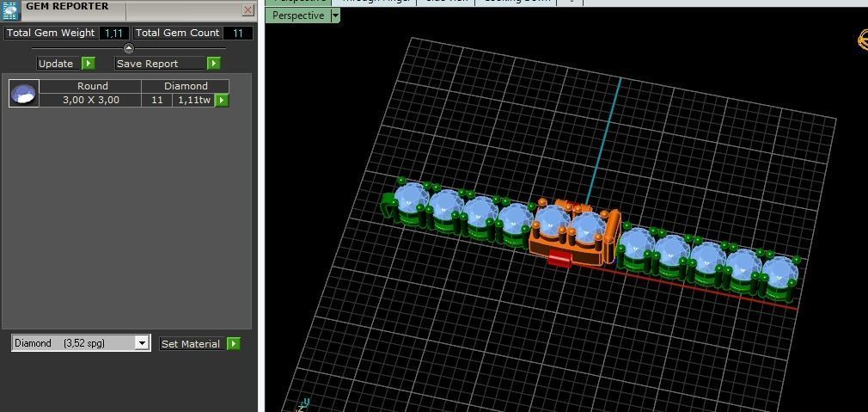Click the GEM REPORTER panel title
Viewport: 868px width, 412px height.
[x=68, y=7]
